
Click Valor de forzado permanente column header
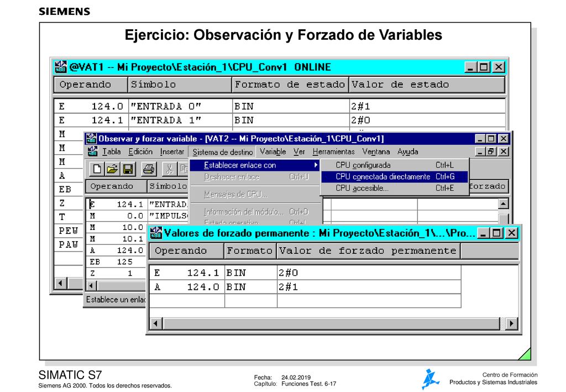(x=368, y=251)
